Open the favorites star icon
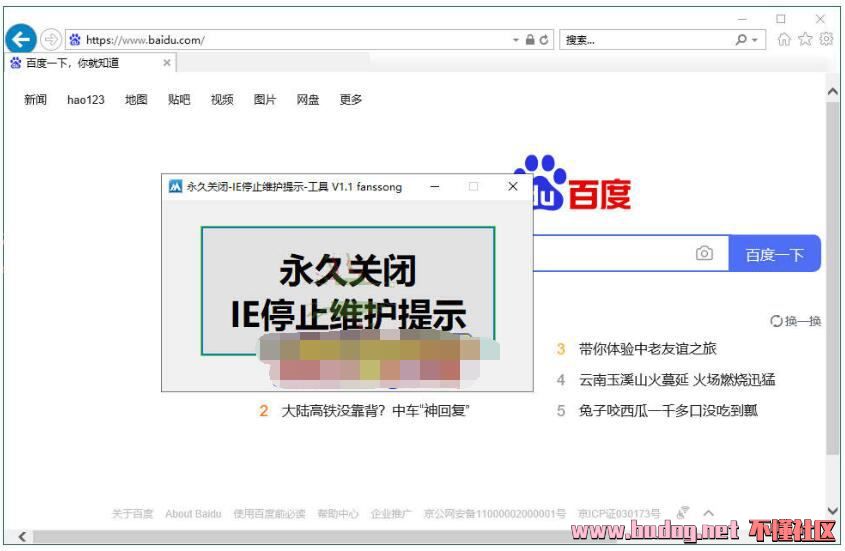 point(805,39)
